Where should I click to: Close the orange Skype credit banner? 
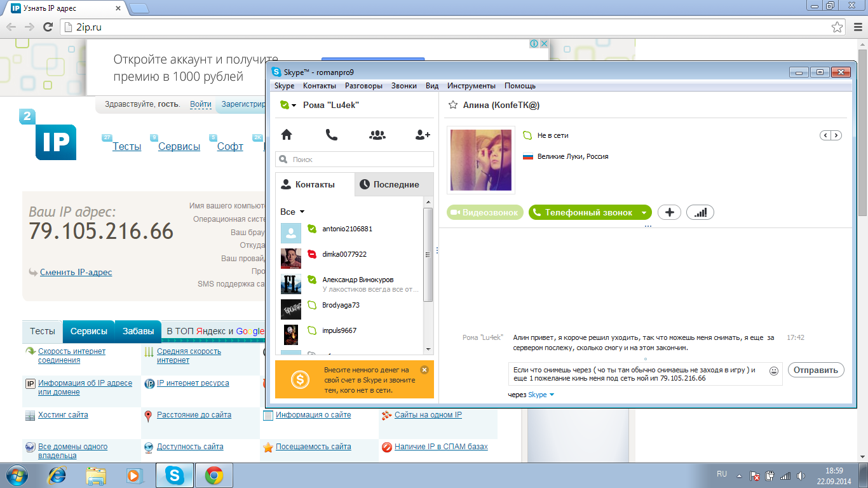pos(424,370)
